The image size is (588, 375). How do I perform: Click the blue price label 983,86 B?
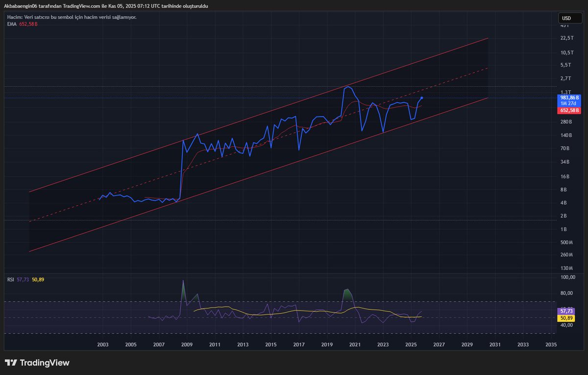(569, 98)
